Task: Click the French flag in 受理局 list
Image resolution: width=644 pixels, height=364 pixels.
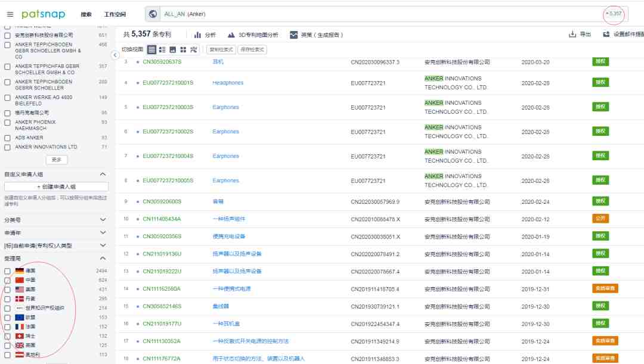Action: click(x=20, y=327)
